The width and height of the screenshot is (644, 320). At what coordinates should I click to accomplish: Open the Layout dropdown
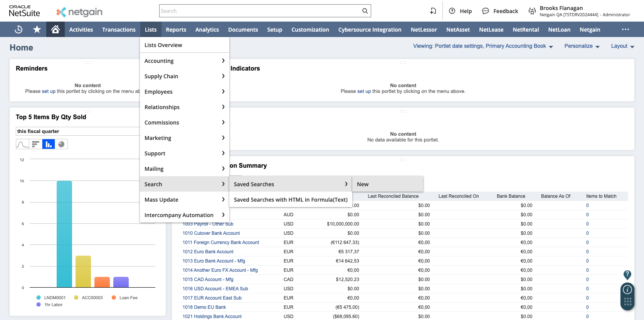click(622, 46)
